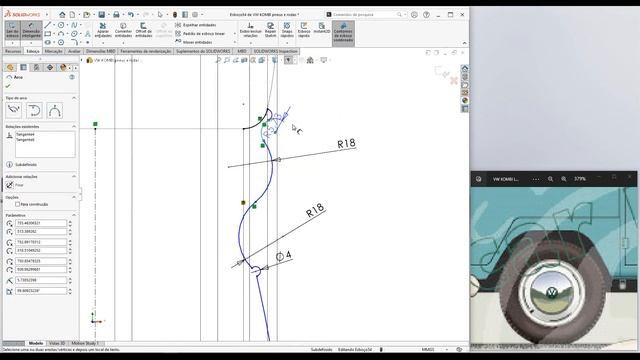Select 3 Point Arc type icon
Image resolution: width=640 pixels, height=360 pixels.
click(55, 110)
